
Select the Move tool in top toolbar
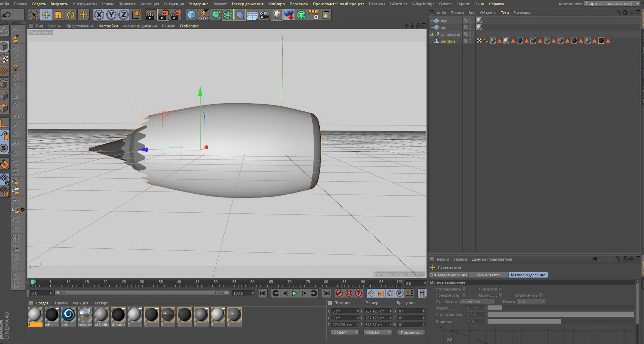click(x=46, y=15)
